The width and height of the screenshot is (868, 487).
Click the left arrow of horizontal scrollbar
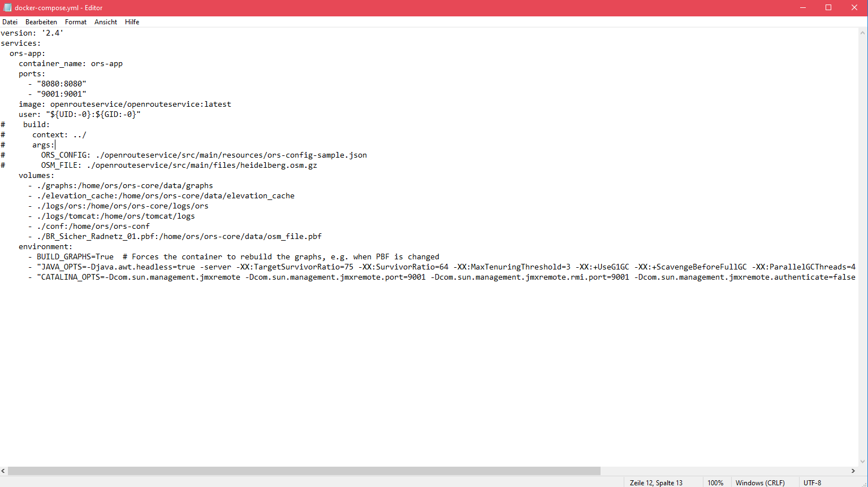[4, 471]
